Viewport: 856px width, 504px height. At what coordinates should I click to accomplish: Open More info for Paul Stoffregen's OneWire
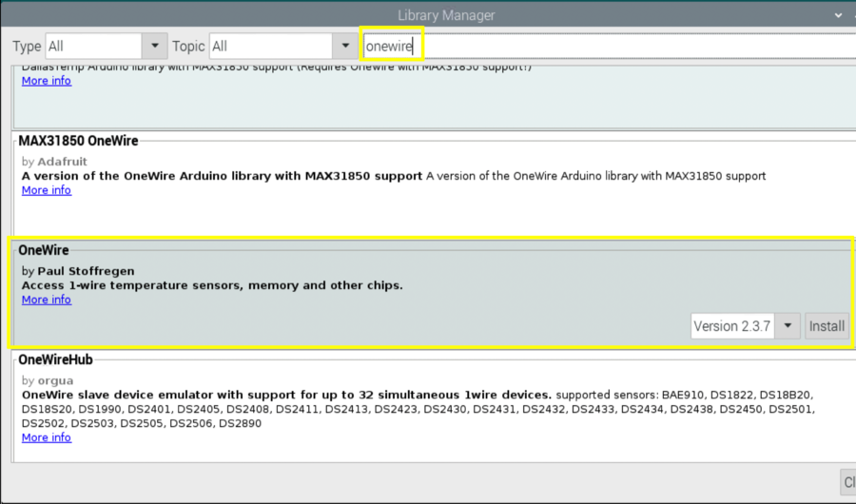(x=47, y=300)
